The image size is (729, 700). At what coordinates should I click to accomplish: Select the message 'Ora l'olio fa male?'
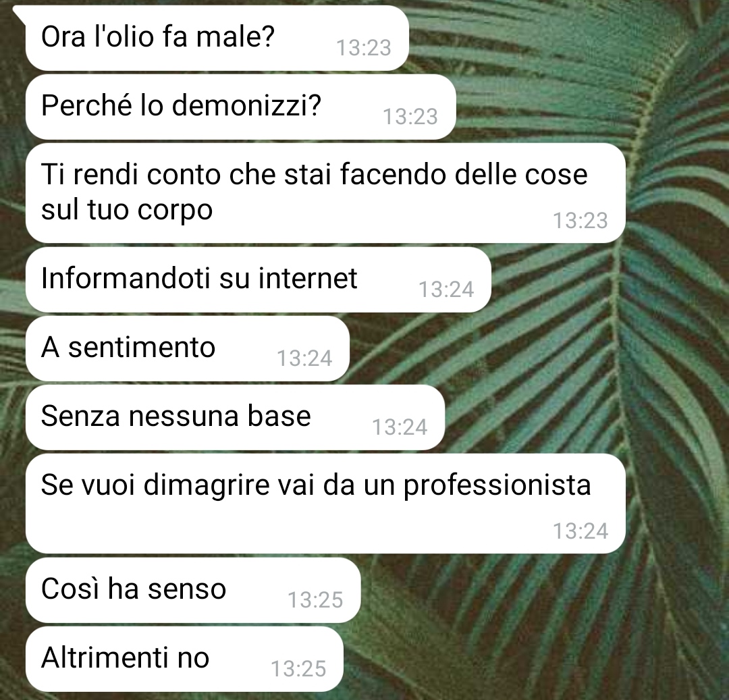(217, 38)
